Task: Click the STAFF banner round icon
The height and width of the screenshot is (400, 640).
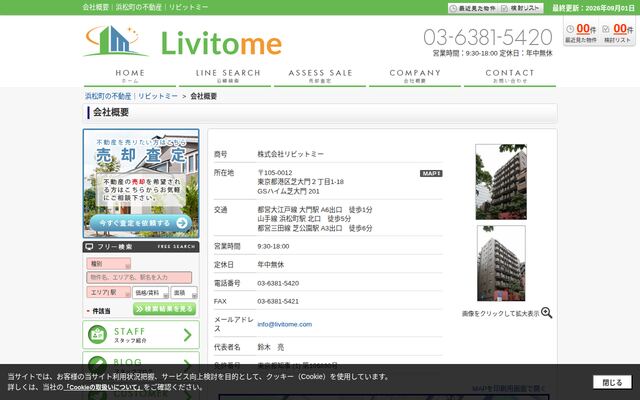Action: coord(97,335)
